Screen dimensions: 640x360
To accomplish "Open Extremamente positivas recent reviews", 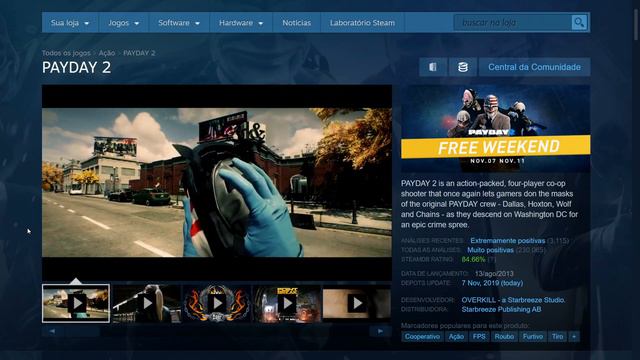I will pyautogui.click(x=507, y=241).
